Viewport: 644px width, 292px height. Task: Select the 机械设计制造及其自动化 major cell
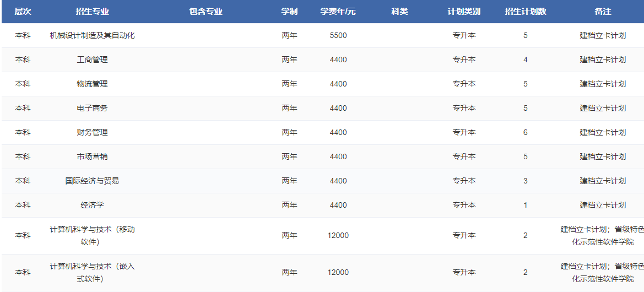click(92, 35)
